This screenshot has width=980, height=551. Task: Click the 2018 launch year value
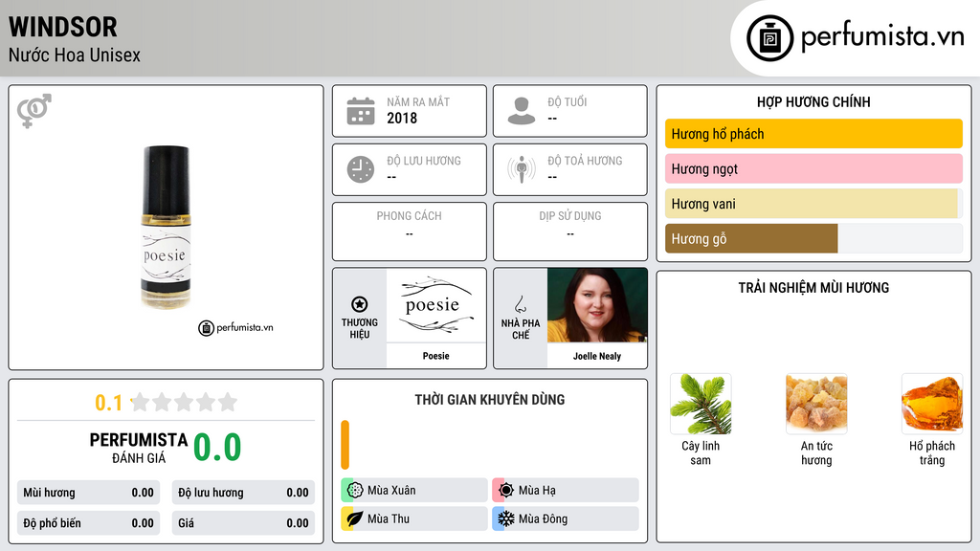402,118
